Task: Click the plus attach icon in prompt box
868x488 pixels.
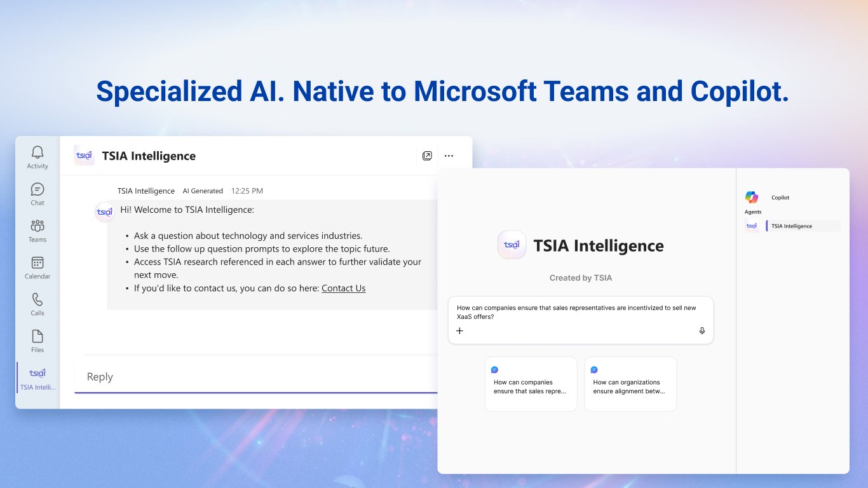Action: pyautogui.click(x=460, y=330)
